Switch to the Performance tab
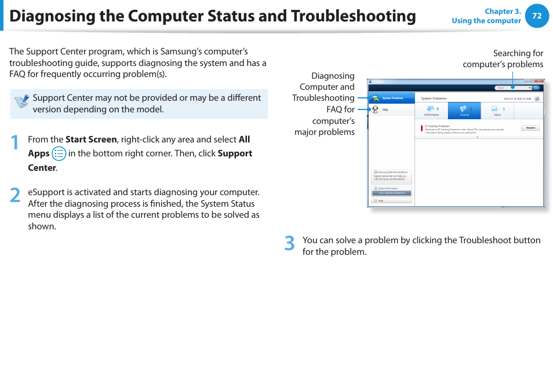 (x=431, y=111)
